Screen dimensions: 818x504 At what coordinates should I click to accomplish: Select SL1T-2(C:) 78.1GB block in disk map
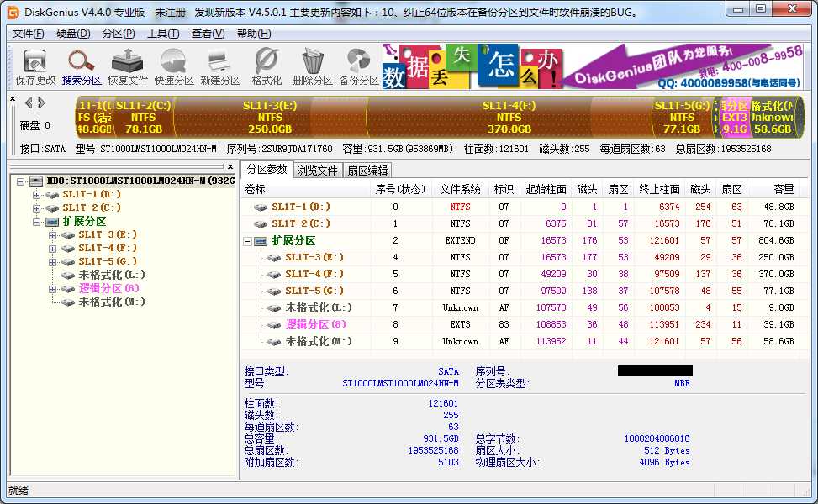[x=143, y=118]
